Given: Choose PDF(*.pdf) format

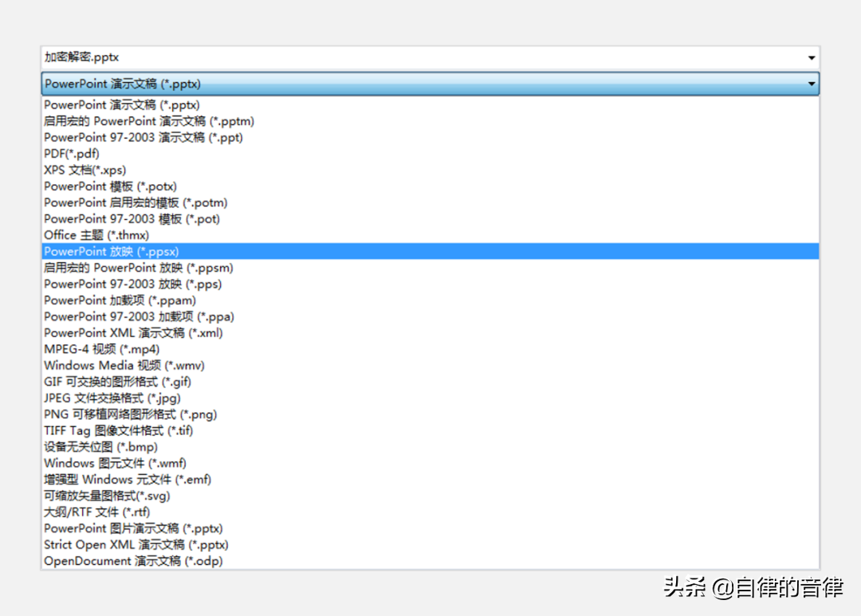Looking at the screenshot, I should pyautogui.click(x=431, y=154).
